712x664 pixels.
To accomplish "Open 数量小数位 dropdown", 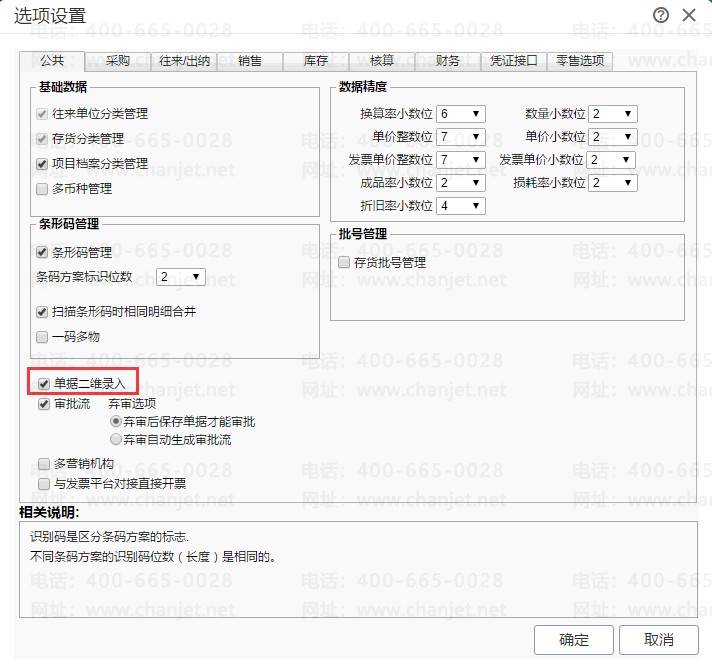I will 613,114.
